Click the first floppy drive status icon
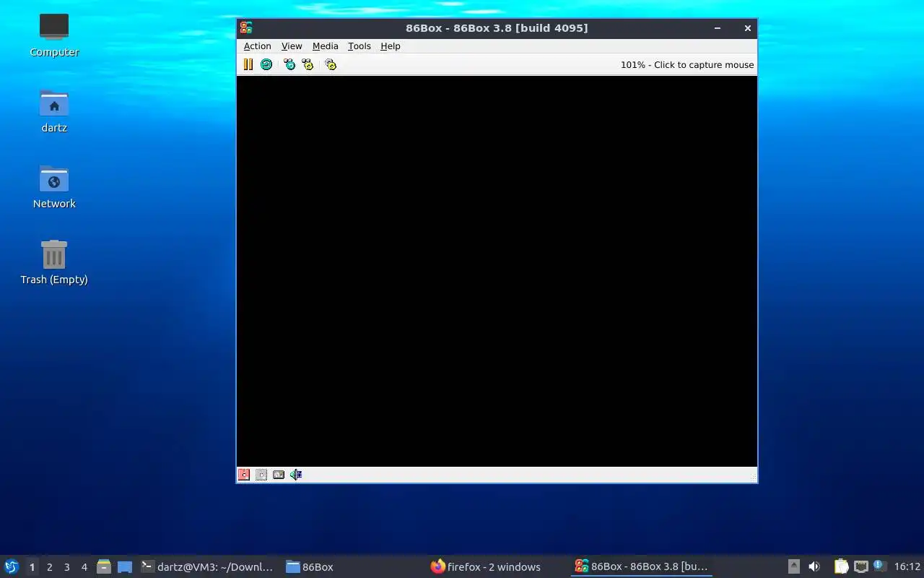The width and height of the screenshot is (924, 578). point(244,475)
